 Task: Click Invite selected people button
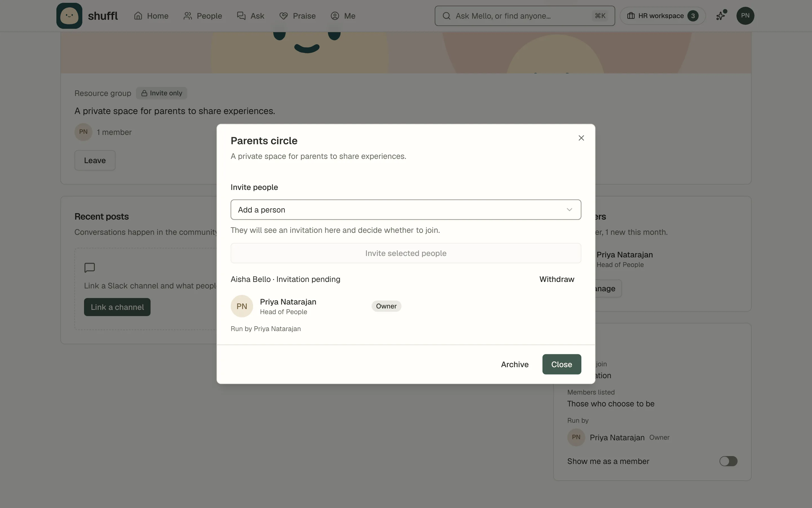tap(406, 253)
